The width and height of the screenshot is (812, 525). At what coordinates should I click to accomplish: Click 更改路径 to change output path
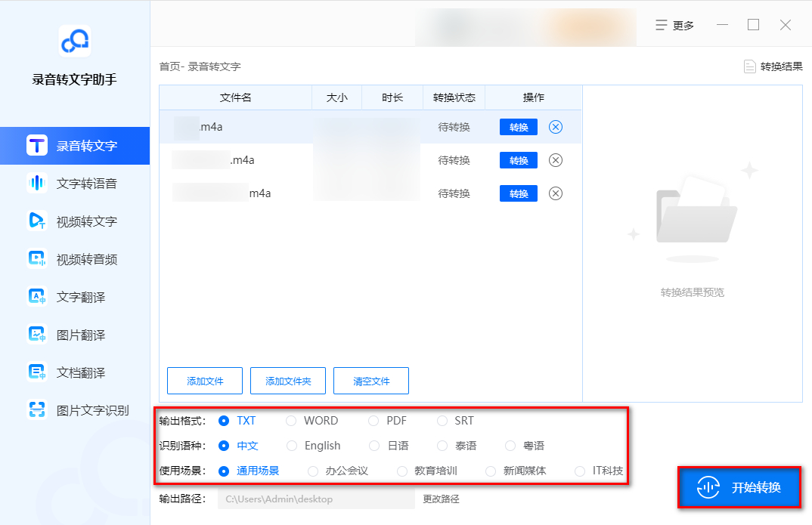click(441, 499)
